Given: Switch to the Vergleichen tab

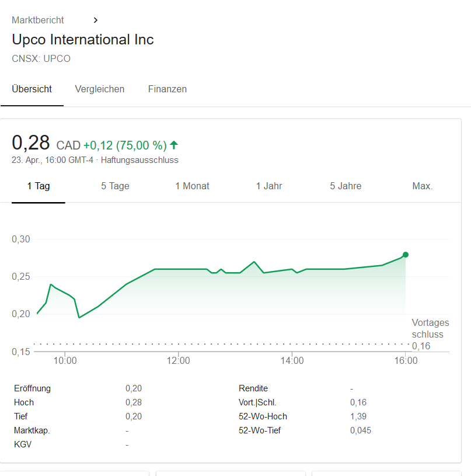Looking at the screenshot, I should click(99, 89).
